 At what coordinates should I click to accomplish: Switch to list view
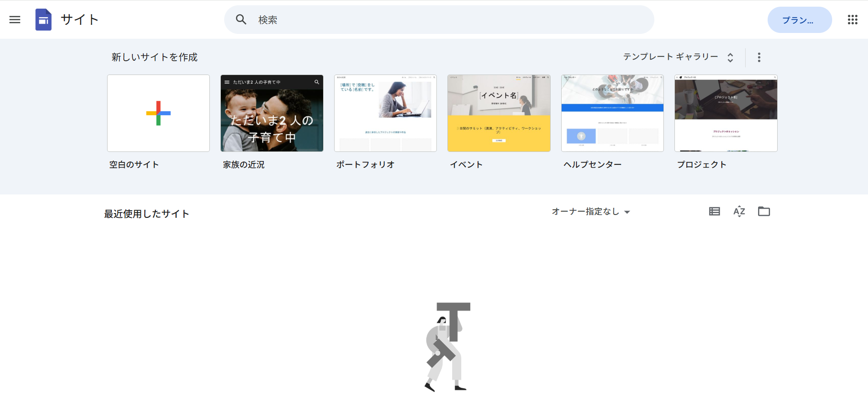[x=715, y=212]
